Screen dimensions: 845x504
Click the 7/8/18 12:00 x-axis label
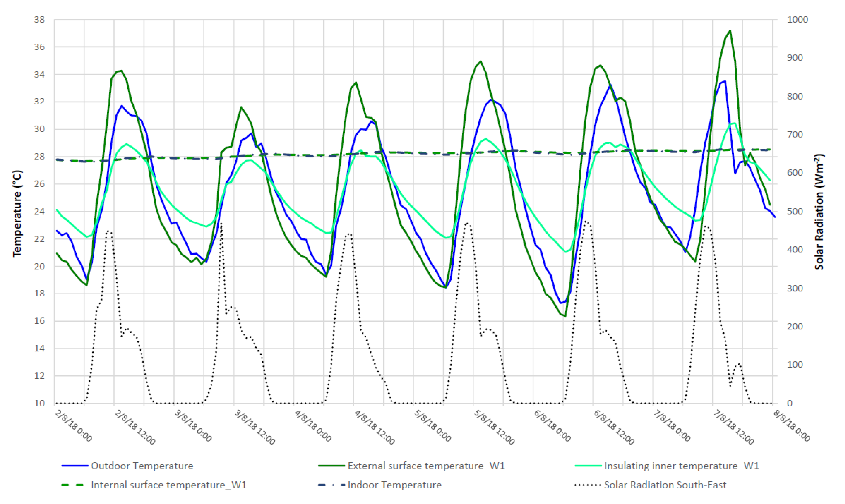click(733, 428)
